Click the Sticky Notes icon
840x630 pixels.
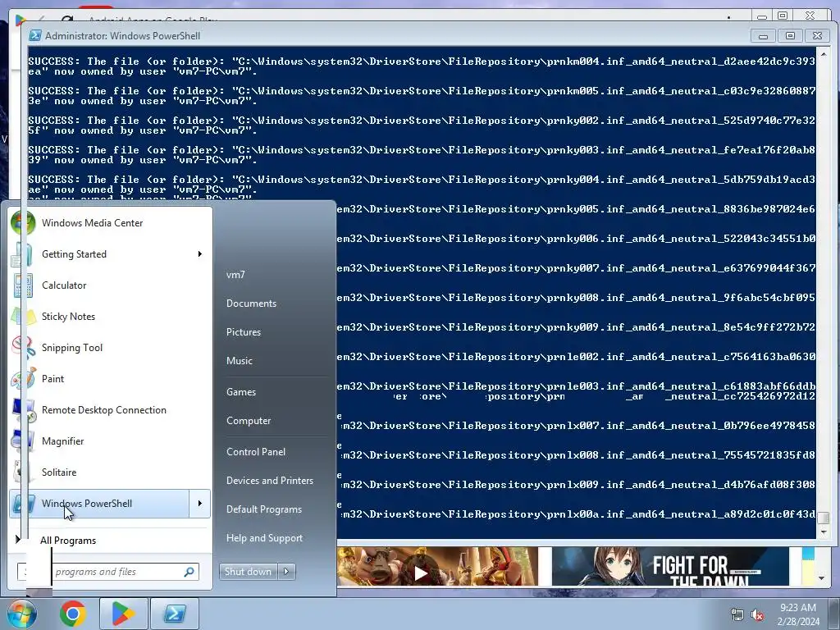pyautogui.click(x=24, y=317)
